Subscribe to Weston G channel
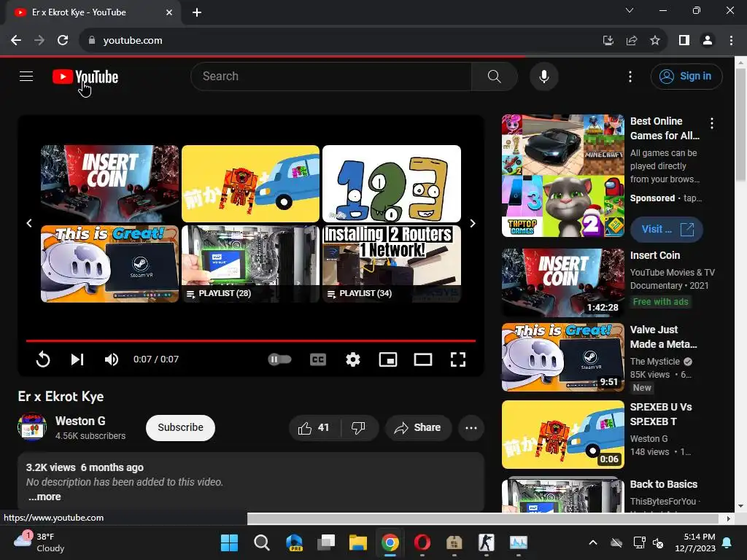The height and width of the screenshot is (560, 747). coord(181,427)
